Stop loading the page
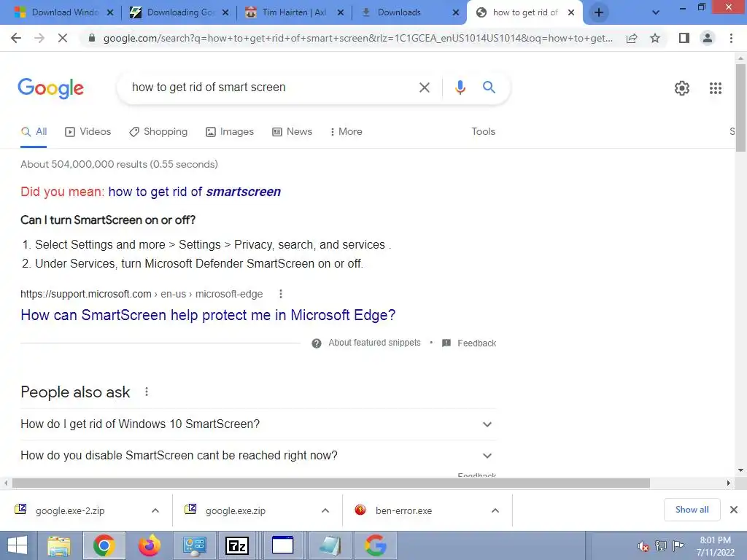 63,38
